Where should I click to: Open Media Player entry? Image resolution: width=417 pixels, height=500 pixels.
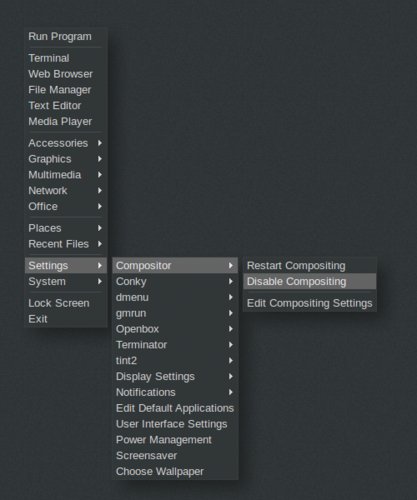(66, 121)
